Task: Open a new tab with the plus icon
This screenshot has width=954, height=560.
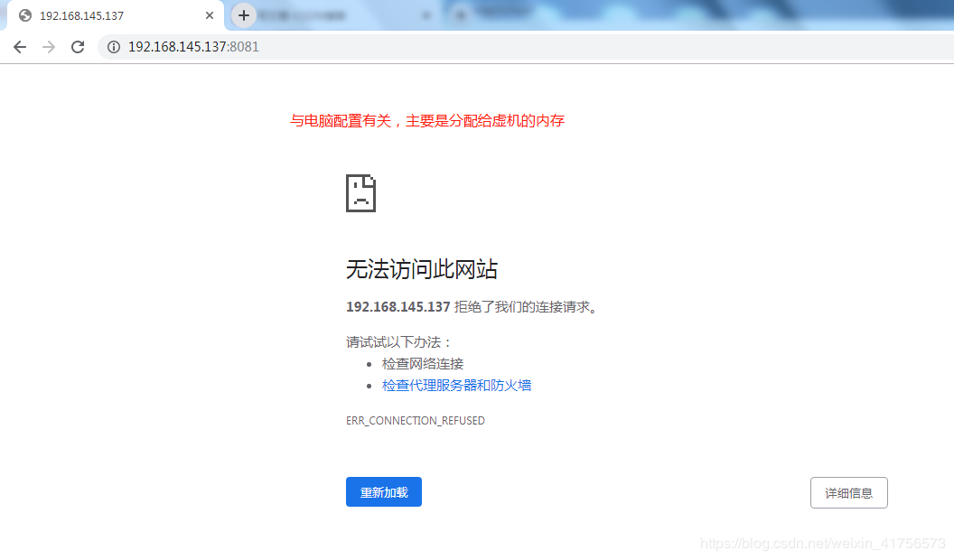Action: click(243, 15)
